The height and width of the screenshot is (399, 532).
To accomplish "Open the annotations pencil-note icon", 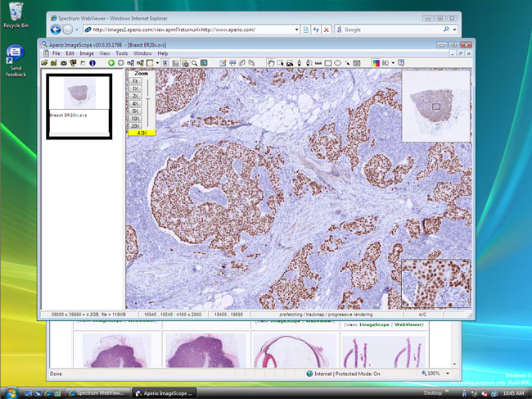I will (223, 63).
